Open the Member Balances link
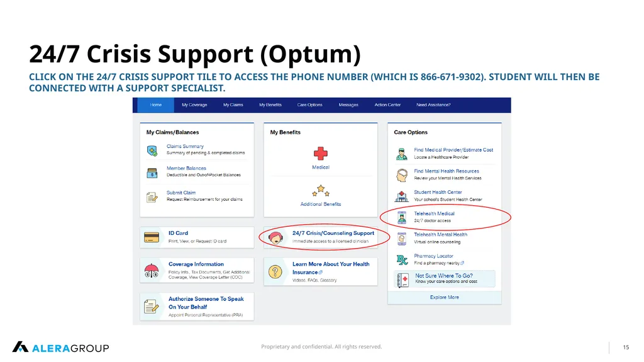 click(x=186, y=168)
